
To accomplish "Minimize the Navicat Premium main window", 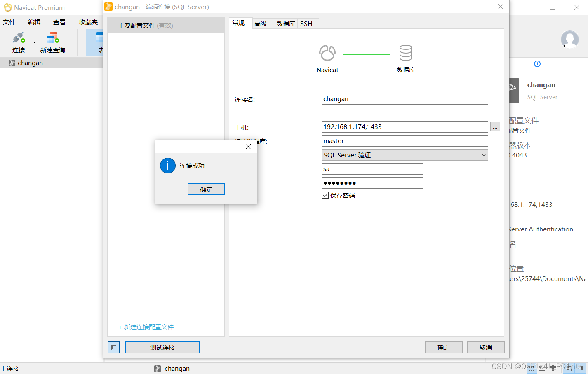I will [529, 7].
